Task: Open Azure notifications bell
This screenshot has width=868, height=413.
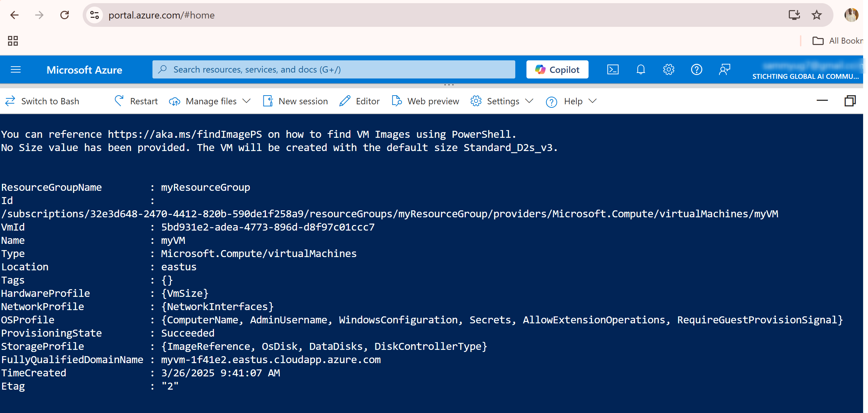Action: pyautogui.click(x=641, y=69)
